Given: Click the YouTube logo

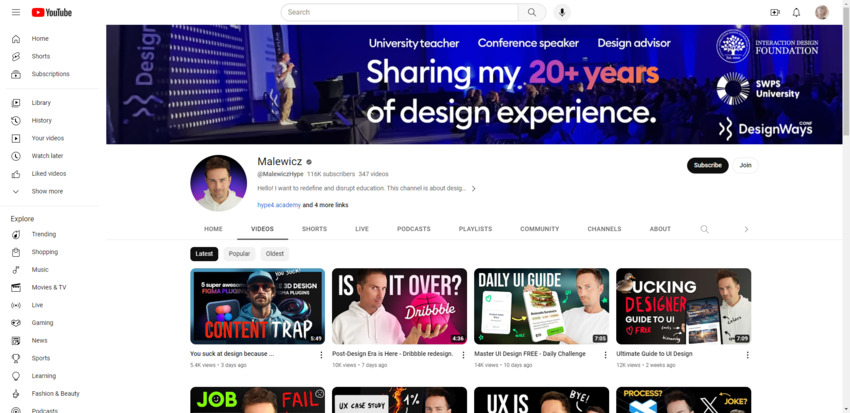Looking at the screenshot, I should pos(51,12).
